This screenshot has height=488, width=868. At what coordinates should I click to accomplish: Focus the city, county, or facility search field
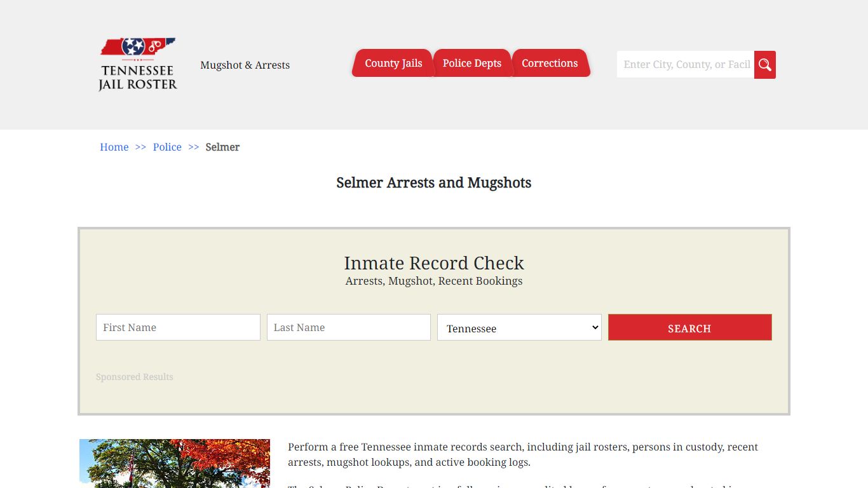coord(686,65)
